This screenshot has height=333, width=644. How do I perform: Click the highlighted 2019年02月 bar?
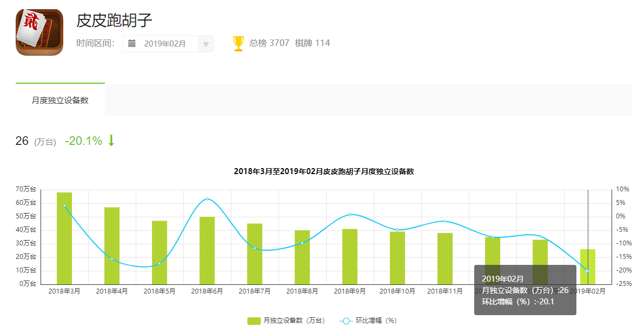(588, 259)
